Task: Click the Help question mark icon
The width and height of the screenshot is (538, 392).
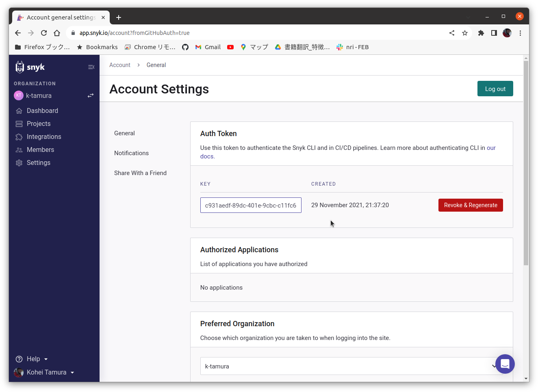Action: pos(18,359)
